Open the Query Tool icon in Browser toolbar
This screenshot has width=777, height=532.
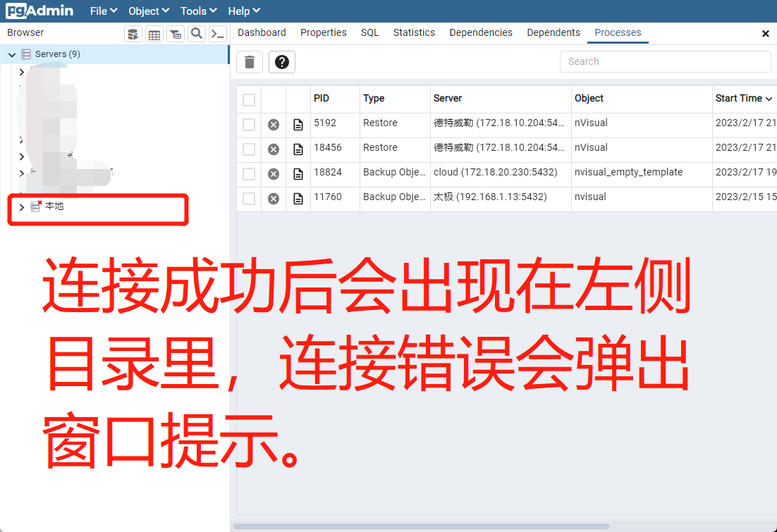click(133, 35)
